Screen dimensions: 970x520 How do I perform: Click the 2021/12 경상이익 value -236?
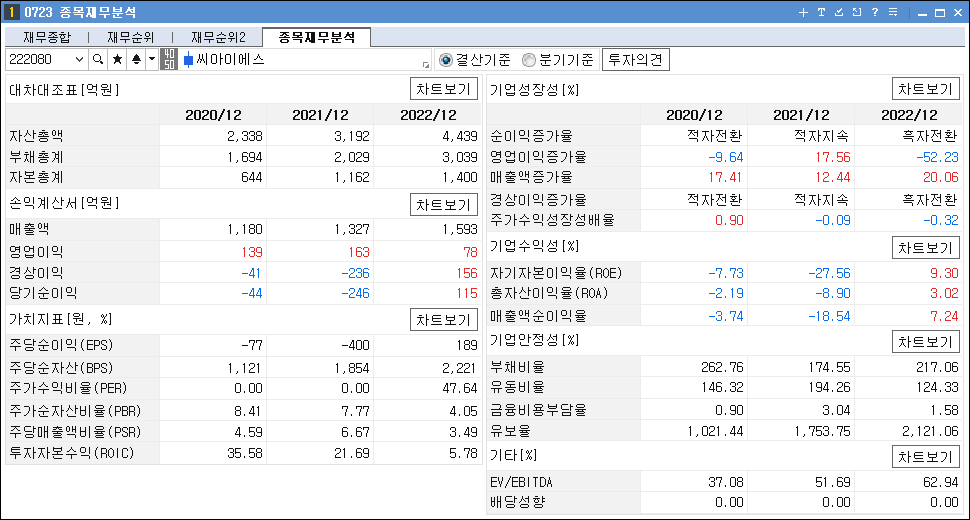[x=355, y=273]
